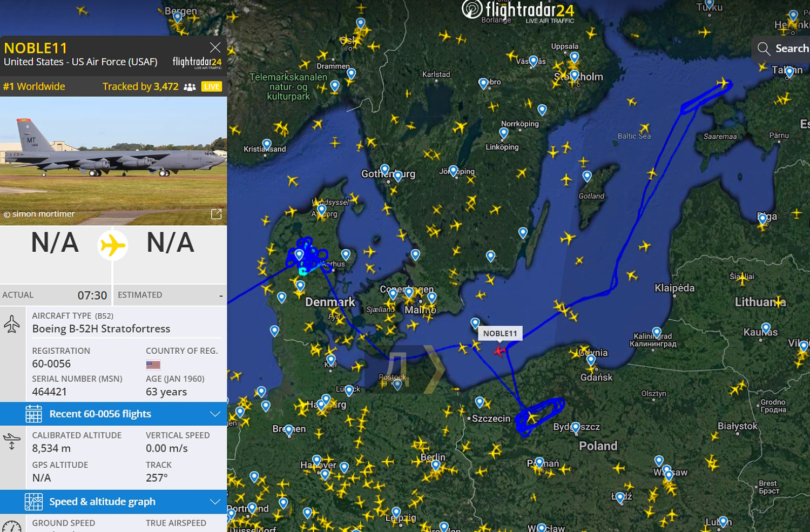Click the calendar icon beside Recent flights
The image size is (810, 532).
[33, 414]
